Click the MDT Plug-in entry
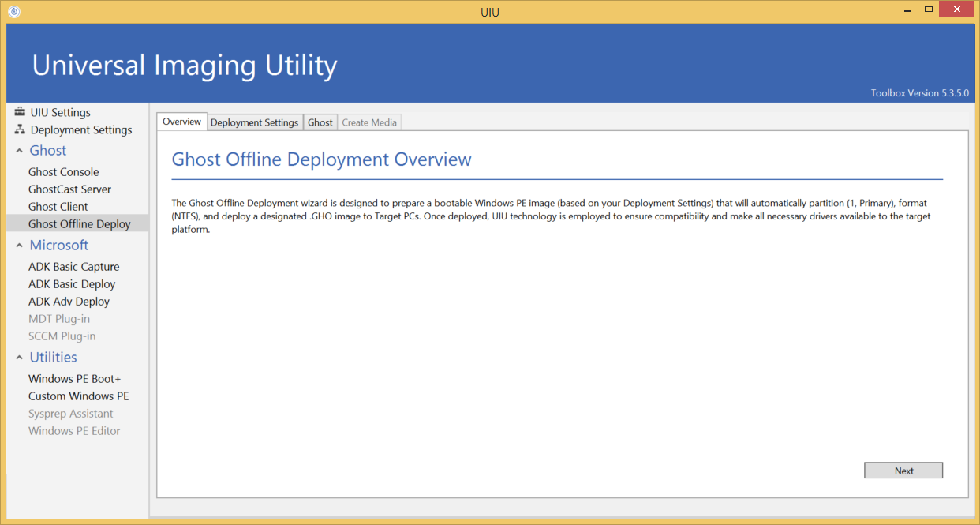The width and height of the screenshot is (980, 525). click(x=59, y=319)
